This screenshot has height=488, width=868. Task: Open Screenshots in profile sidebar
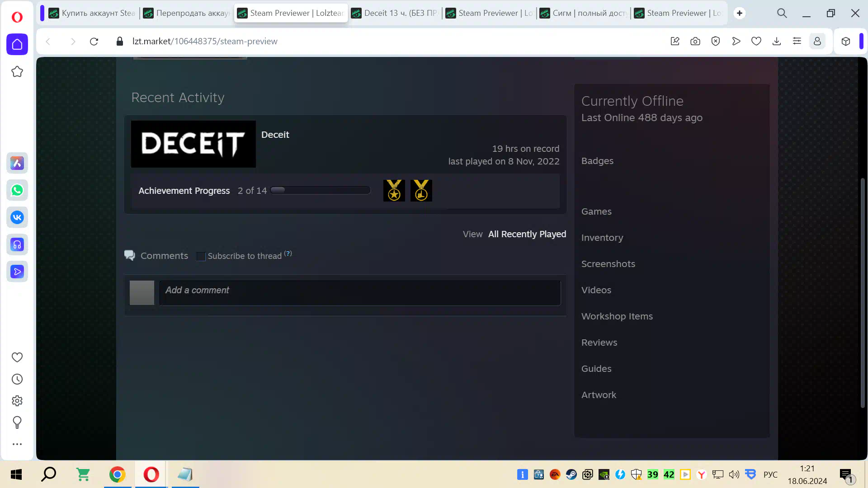[608, 264]
